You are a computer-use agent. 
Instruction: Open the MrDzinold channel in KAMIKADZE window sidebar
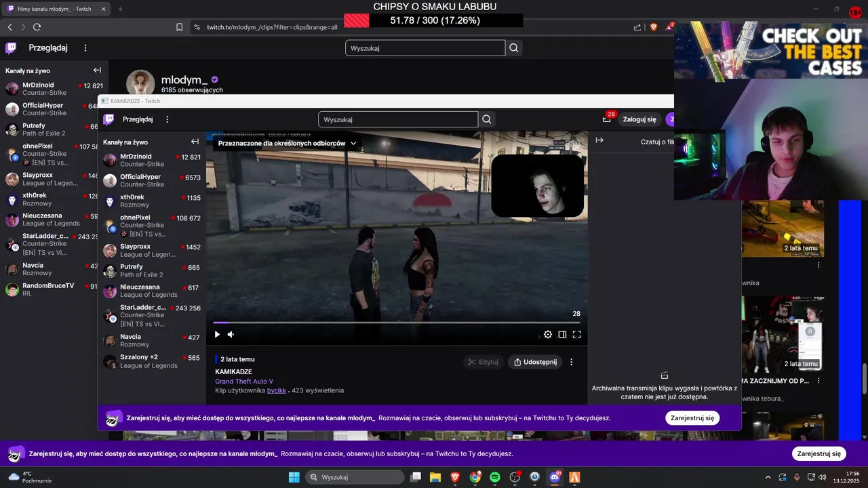click(151, 160)
